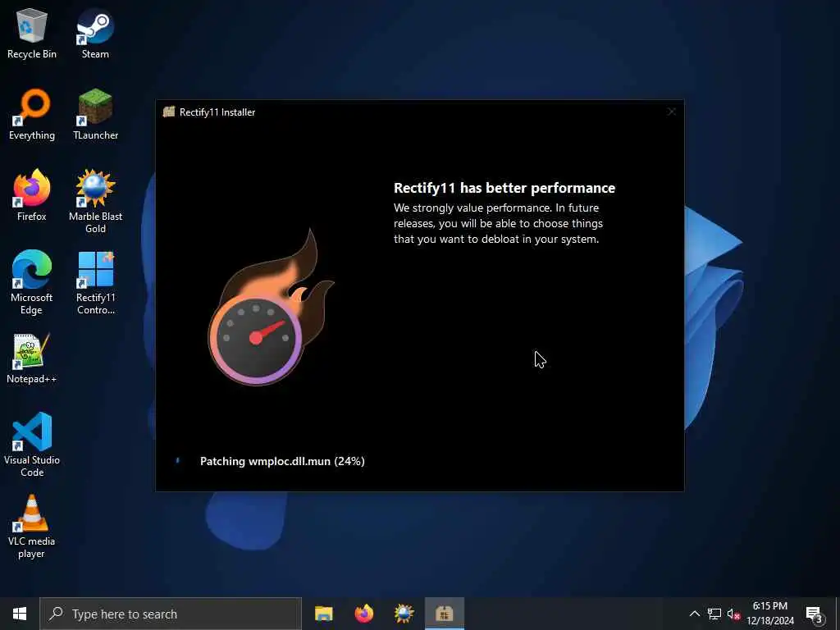Click the taskbar search box
Viewport: 840px width, 630px height.
point(171,614)
